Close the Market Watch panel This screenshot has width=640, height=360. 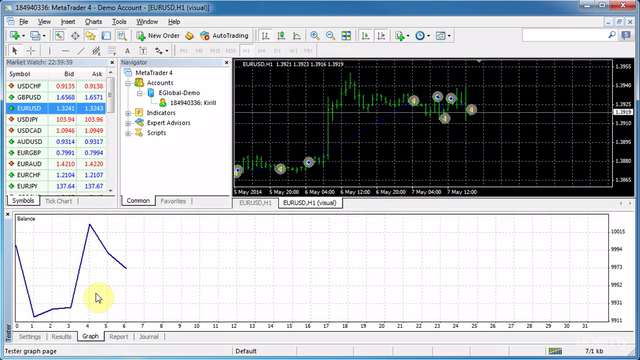coord(112,62)
